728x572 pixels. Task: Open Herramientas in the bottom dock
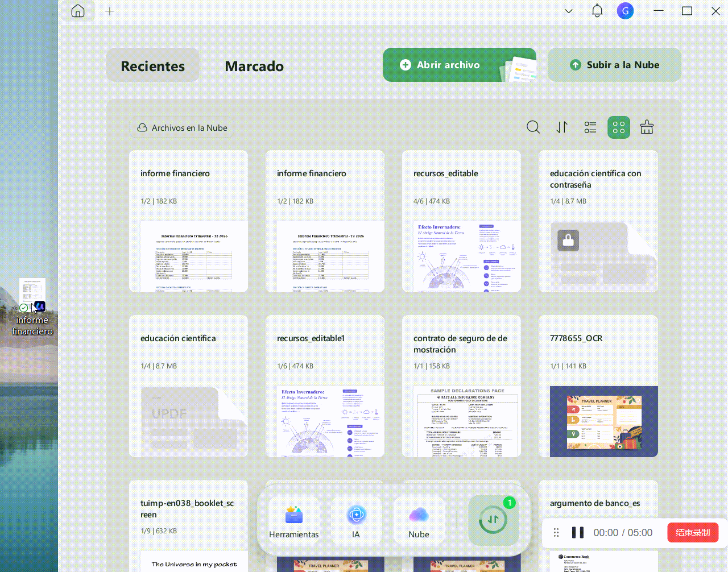click(x=293, y=520)
